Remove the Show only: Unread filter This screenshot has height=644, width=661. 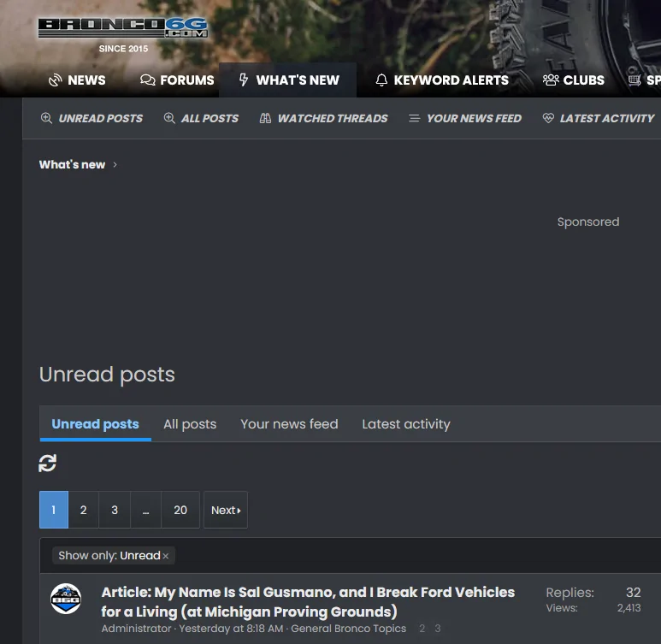point(166,556)
